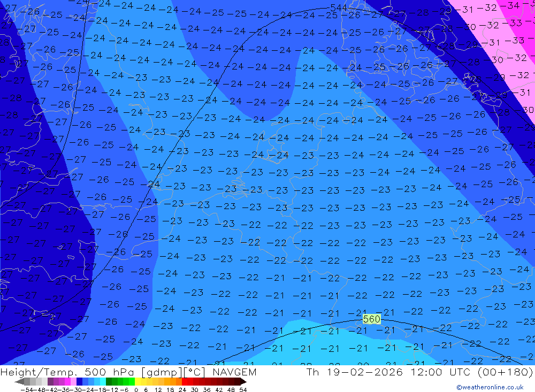Click the 544 height contour label
Image resolution: width=535 pixels, height=392 pixels.
click(x=339, y=7)
